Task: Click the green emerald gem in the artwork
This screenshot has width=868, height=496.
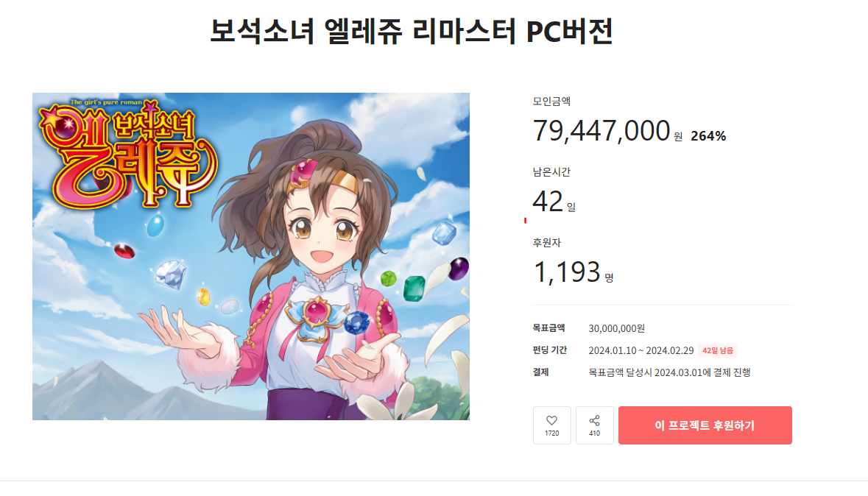Action: (x=414, y=288)
